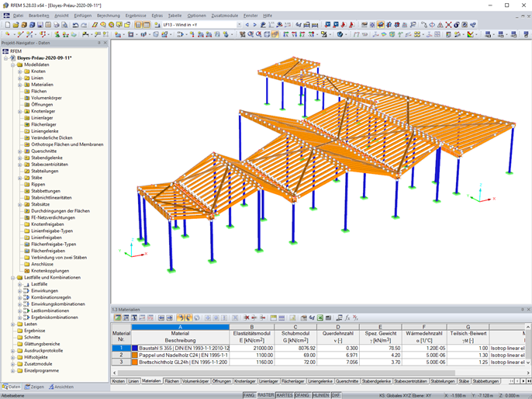The height and width of the screenshot is (399, 532).
Task: Open the Zusatzmodule menu
Action: tap(225, 16)
